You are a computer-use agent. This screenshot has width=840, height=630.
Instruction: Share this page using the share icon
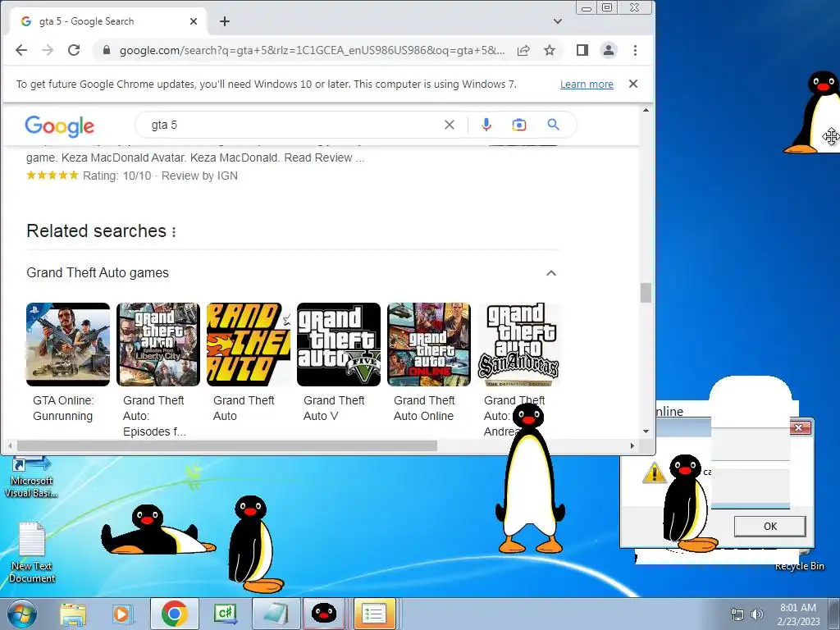click(523, 50)
